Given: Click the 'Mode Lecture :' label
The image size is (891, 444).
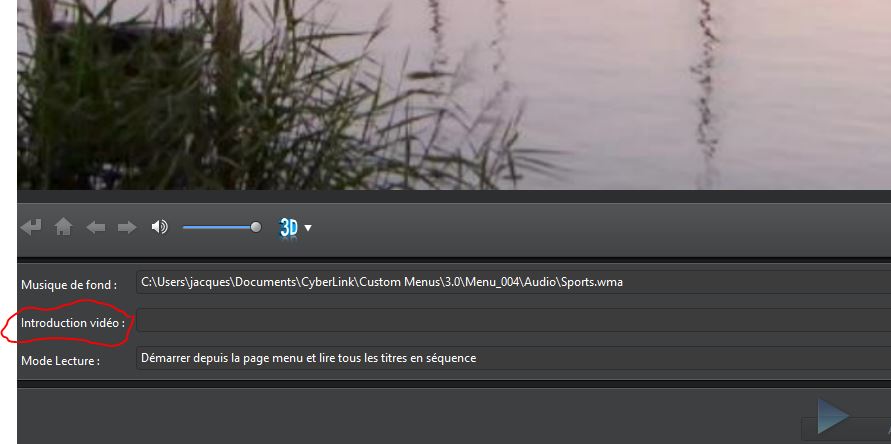Looking at the screenshot, I should tap(60, 361).
